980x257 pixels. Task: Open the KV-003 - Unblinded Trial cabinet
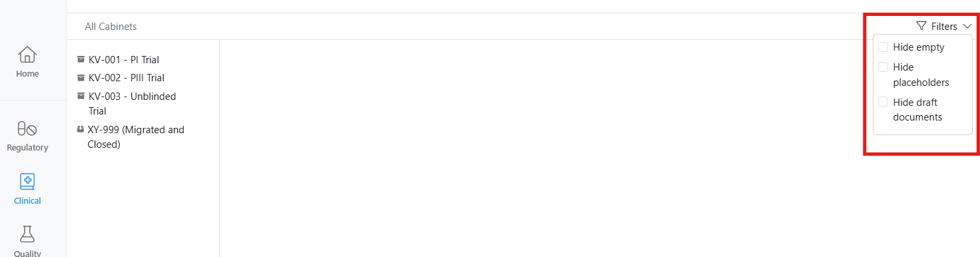pos(132,104)
